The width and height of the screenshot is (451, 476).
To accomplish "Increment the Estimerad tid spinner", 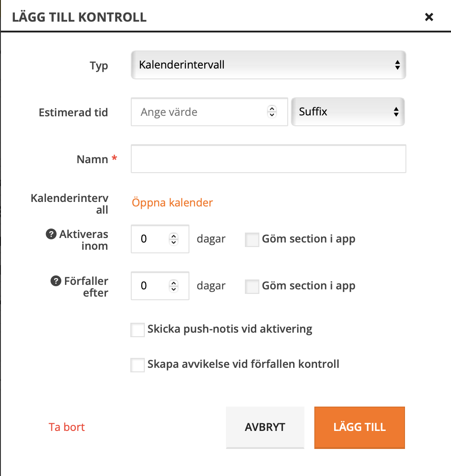I will [x=272, y=109].
